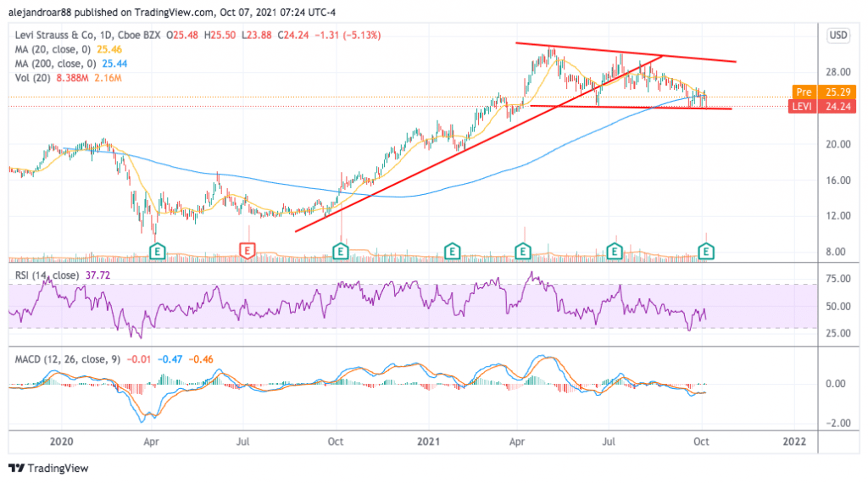
Task: Click the 200-day MA value 25.44
Action: (114, 64)
